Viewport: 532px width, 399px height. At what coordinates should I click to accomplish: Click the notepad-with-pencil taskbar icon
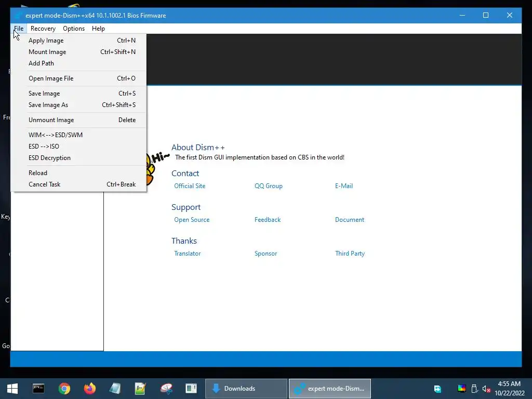pyautogui.click(x=140, y=389)
